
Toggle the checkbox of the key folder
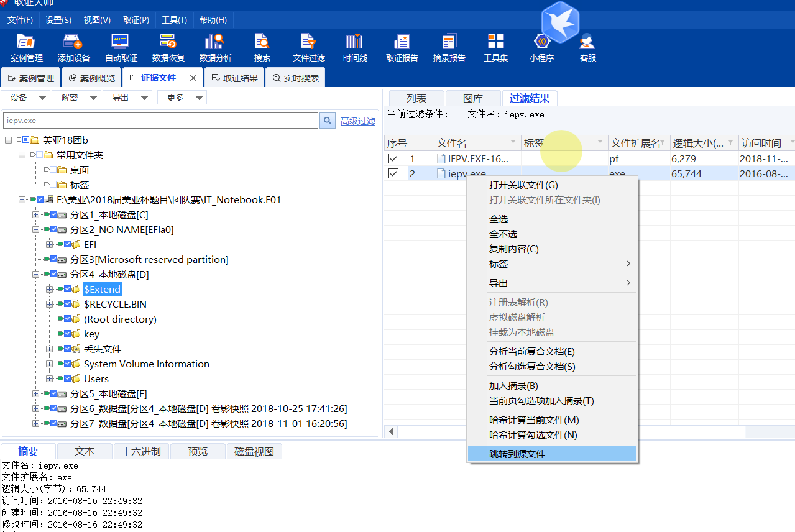tap(67, 334)
